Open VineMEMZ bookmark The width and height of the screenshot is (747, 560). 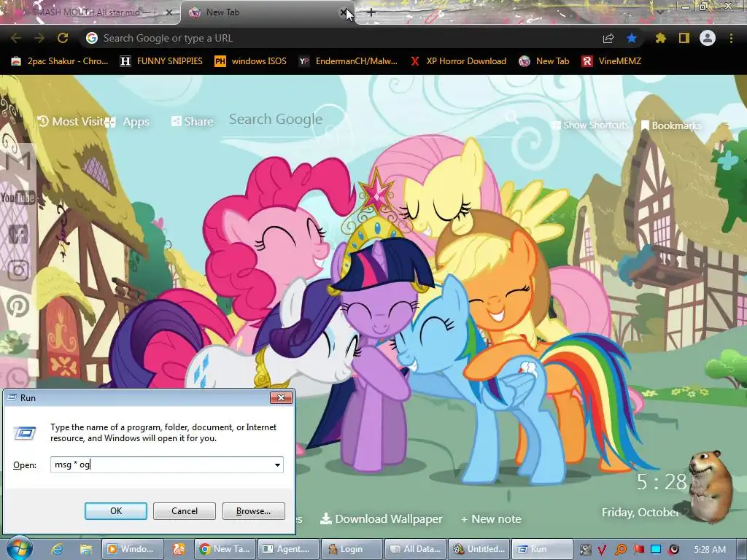click(x=612, y=61)
